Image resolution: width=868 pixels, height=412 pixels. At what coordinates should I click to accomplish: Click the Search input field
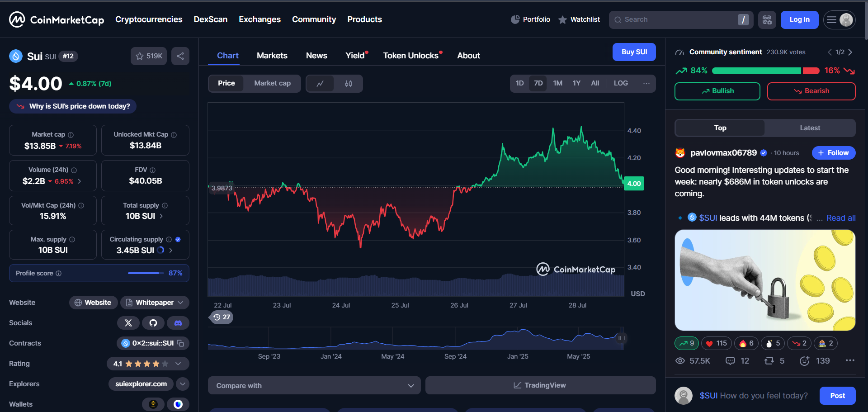681,20
